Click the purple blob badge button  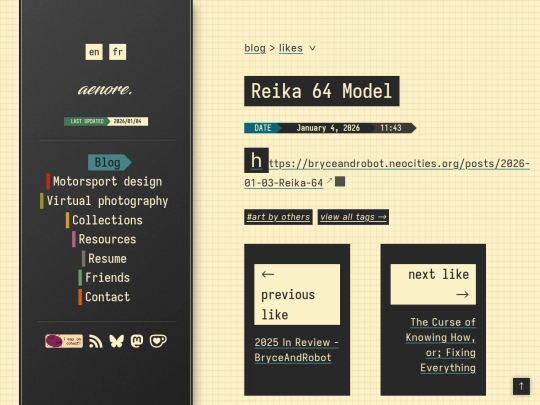[64, 341]
